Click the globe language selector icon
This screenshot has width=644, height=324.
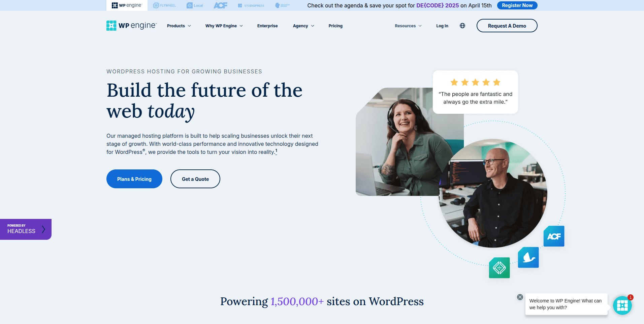(x=462, y=26)
